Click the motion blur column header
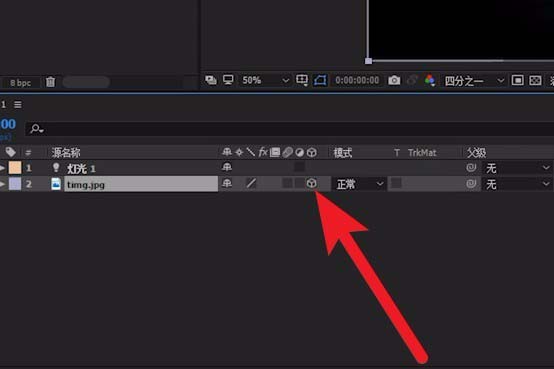 pyautogui.click(x=287, y=152)
